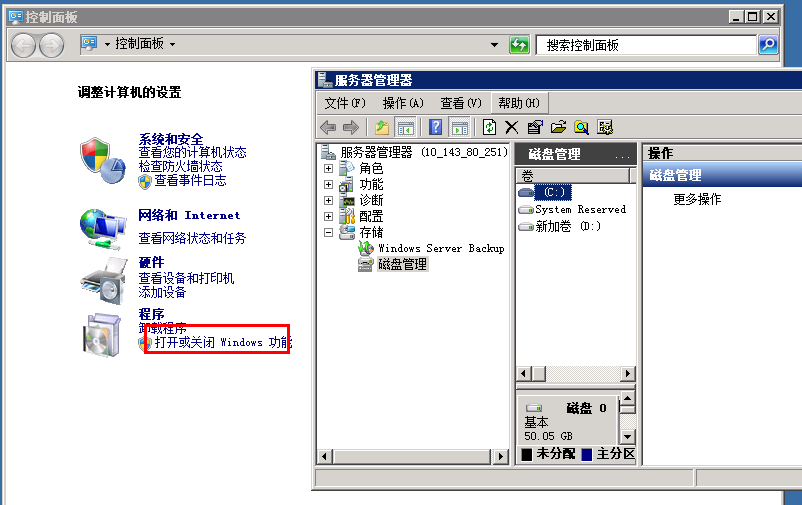
Task: Open the 操作(A) menu
Action: coord(403,103)
